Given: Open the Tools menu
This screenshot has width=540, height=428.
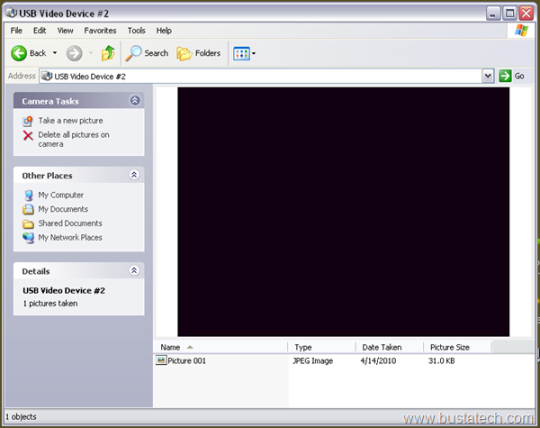Looking at the screenshot, I should 136,31.
